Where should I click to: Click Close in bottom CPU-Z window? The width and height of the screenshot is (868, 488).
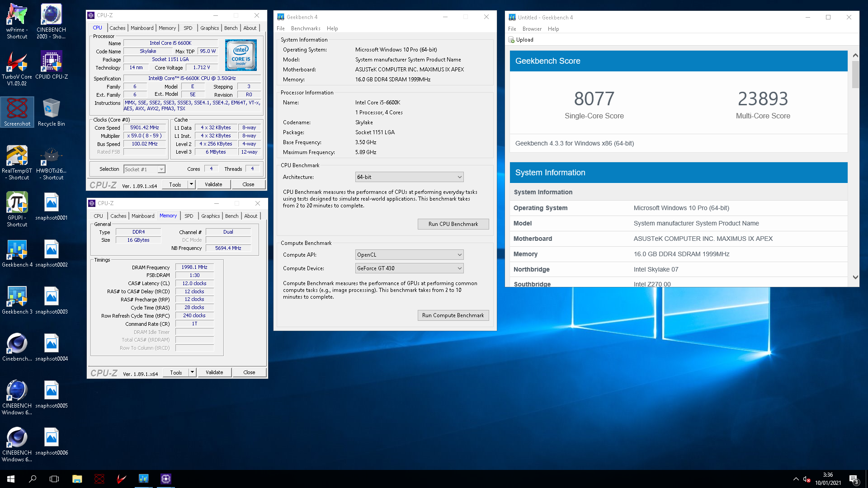(249, 372)
